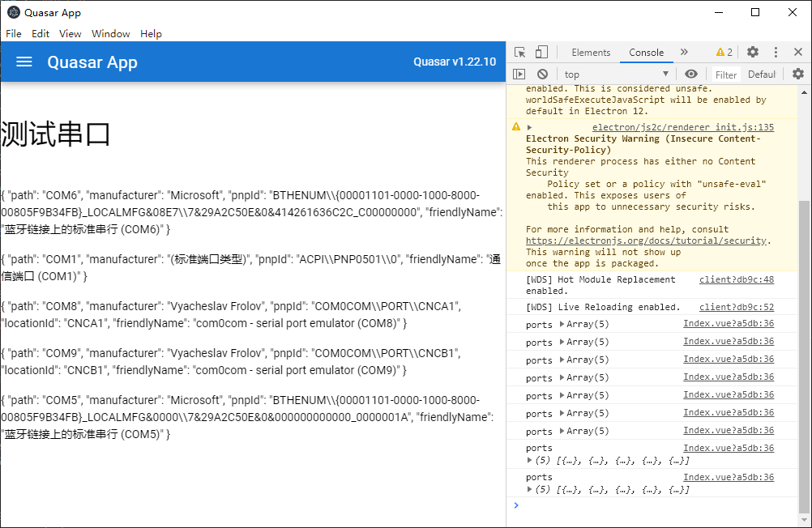
Task: Open DevTools three-dot customize menu
Action: click(776, 53)
